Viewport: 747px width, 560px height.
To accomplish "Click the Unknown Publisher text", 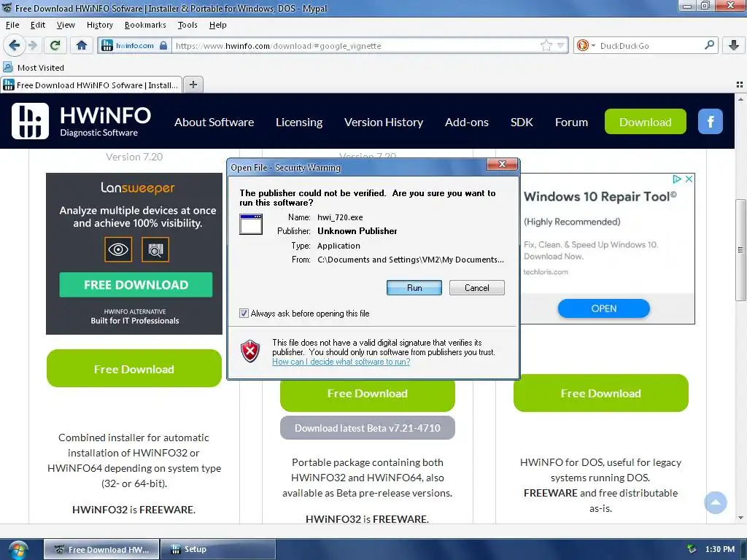I will click(x=357, y=231).
